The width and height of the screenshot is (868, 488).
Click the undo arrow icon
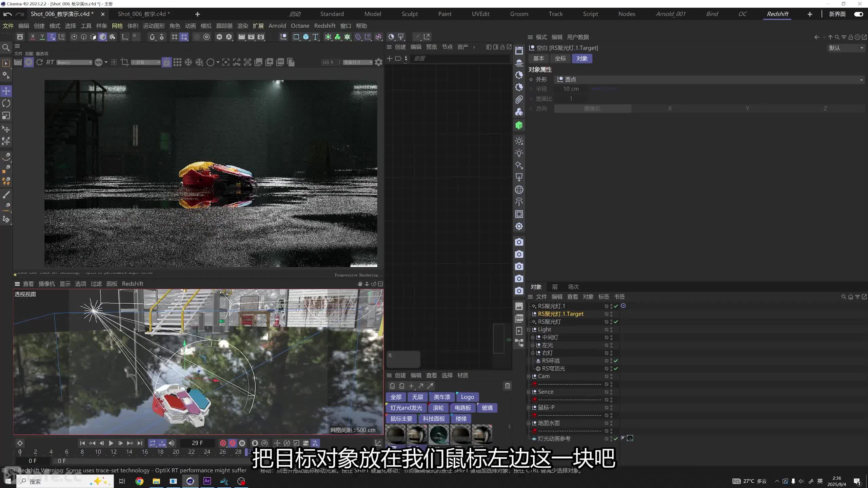[x=7, y=14]
